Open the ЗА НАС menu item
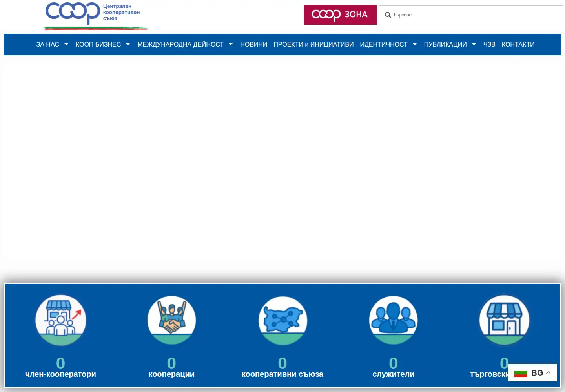This screenshot has height=392, width=565. [48, 44]
